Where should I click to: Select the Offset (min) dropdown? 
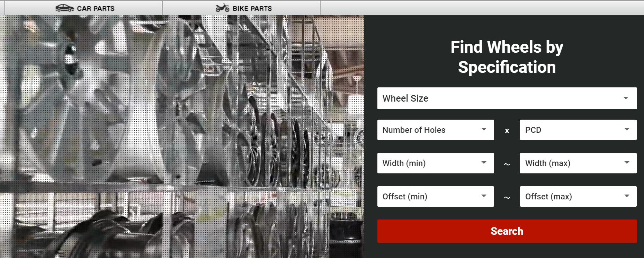(x=436, y=196)
